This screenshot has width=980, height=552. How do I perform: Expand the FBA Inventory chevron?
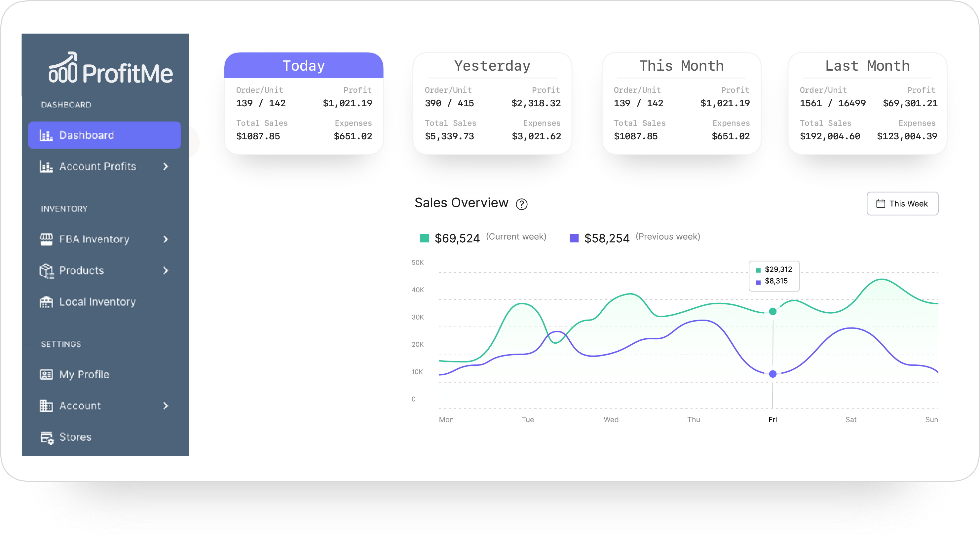(166, 239)
